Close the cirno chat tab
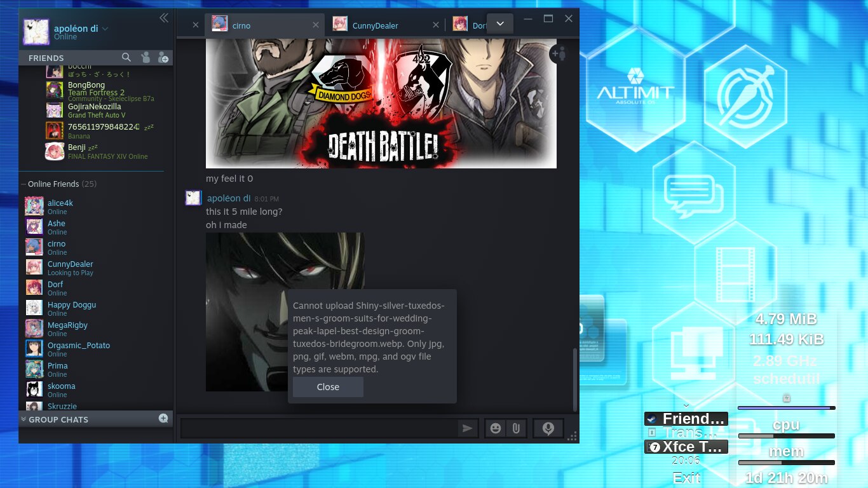Screen dimensions: 868x488 pos(316,25)
